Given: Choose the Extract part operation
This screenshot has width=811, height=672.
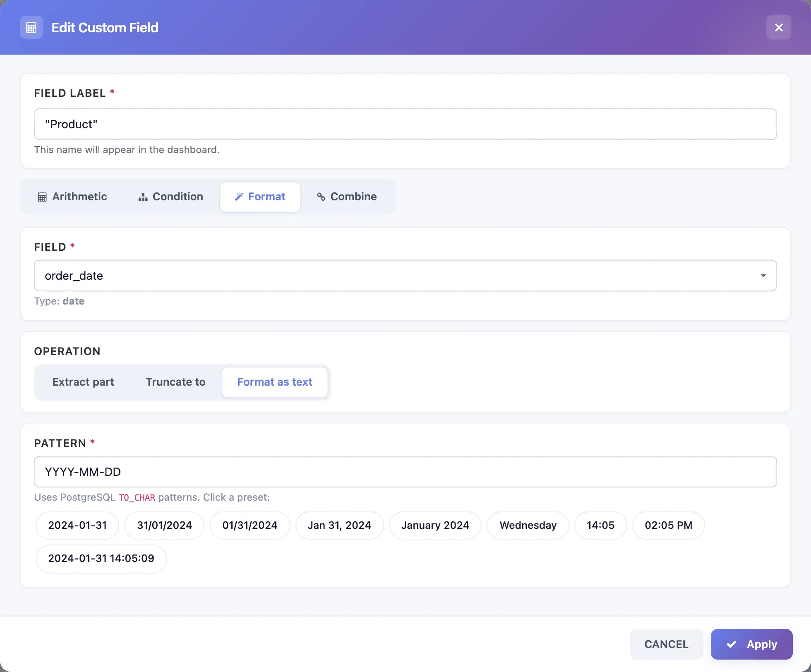Looking at the screenshot, I should (83, 382).
